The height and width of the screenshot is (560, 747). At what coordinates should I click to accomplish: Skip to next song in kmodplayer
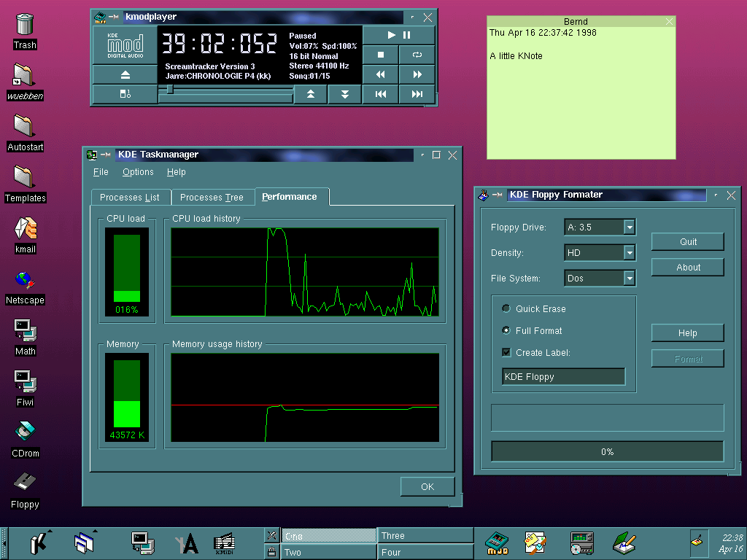coord(417,94)
